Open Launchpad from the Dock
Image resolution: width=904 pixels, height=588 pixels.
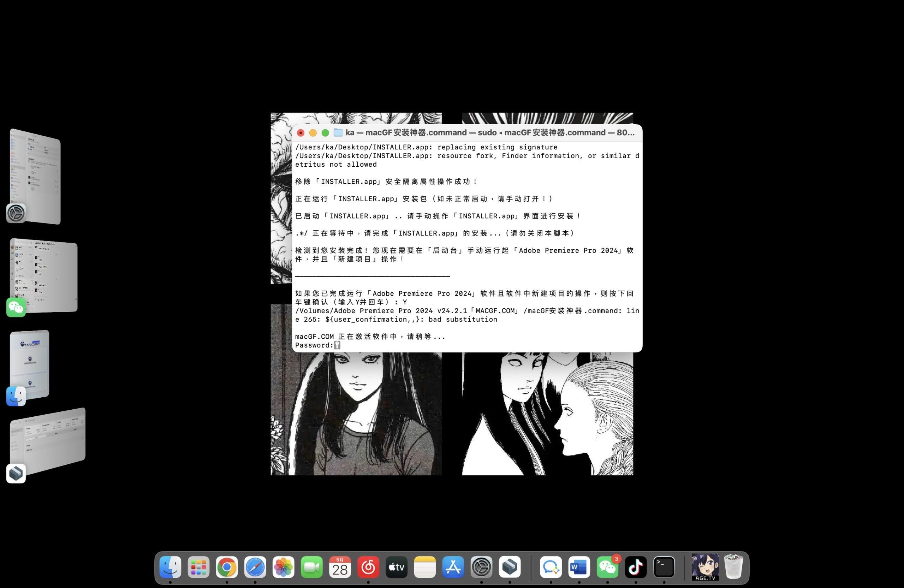[199, 568]
